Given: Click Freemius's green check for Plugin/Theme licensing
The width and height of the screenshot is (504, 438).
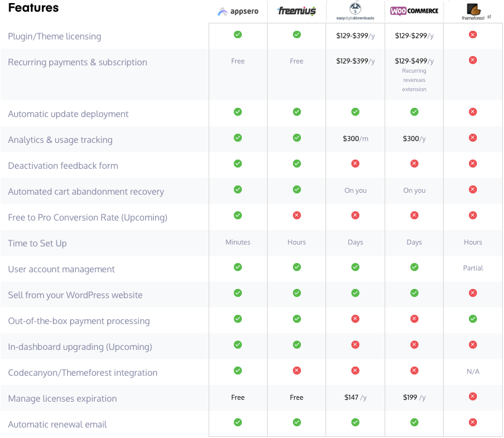Looking at the screenshot, I should (x=297, y=34).
